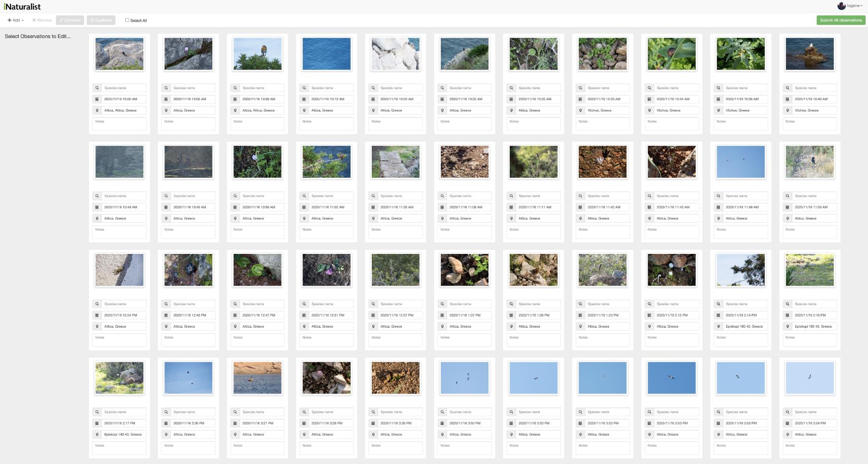Click the Remove button in the toolbar
The height and width of the screenshot is (464, 868).
coord(42,20)
